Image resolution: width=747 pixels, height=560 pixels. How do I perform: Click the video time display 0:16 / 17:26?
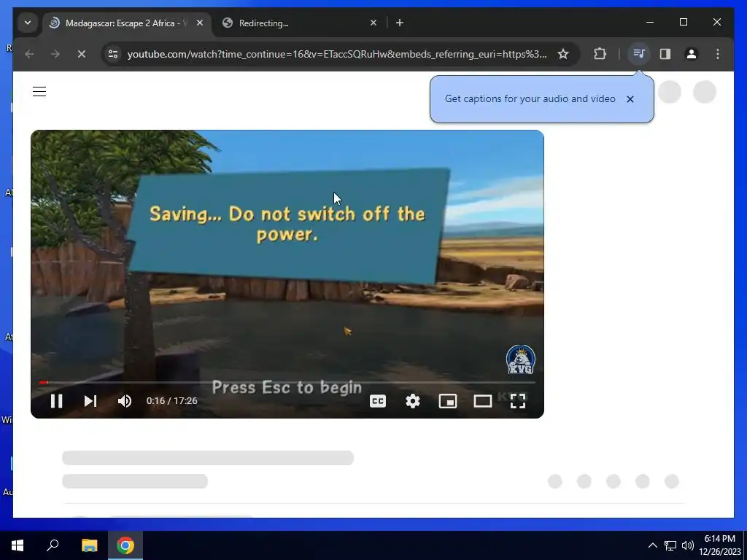(171, 401)
